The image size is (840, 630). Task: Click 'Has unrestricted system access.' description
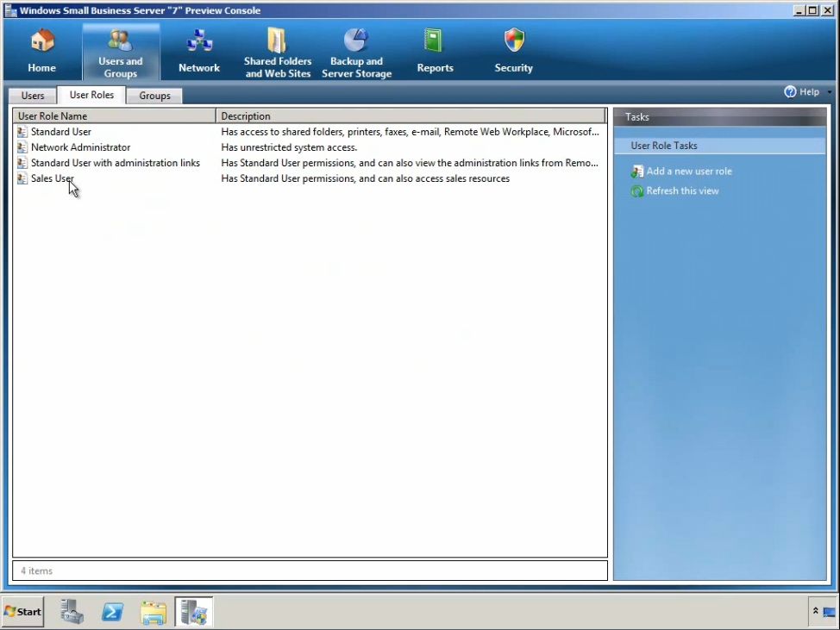(289, 147)
